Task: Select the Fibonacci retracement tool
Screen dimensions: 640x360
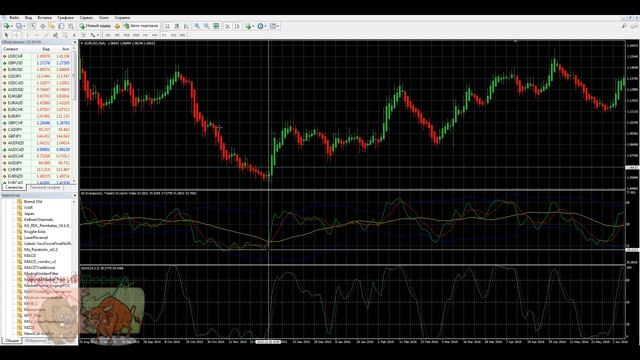Action: coord(64,35)
